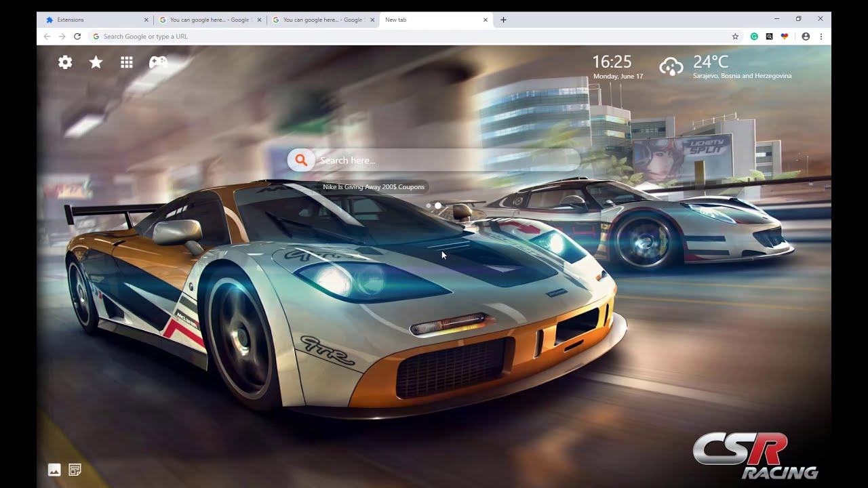Image resolution: width=868 pixels, height=488 pixels.
Task: Go forward to next page
Action: (x=62, y=37)
